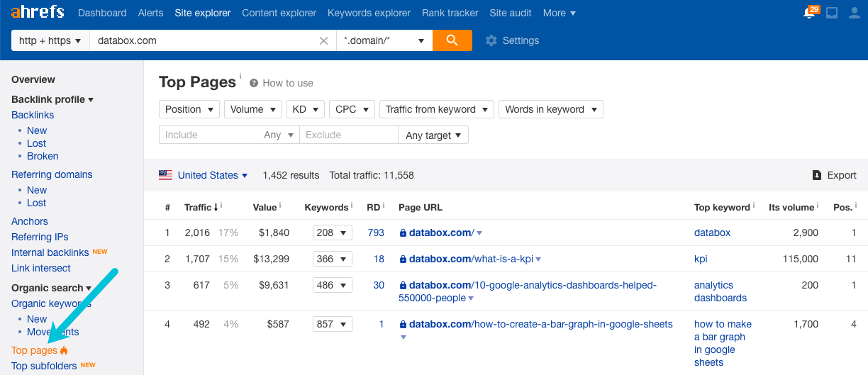
Task: Expand the URL arrow after databox.com/
Action: 479,233
